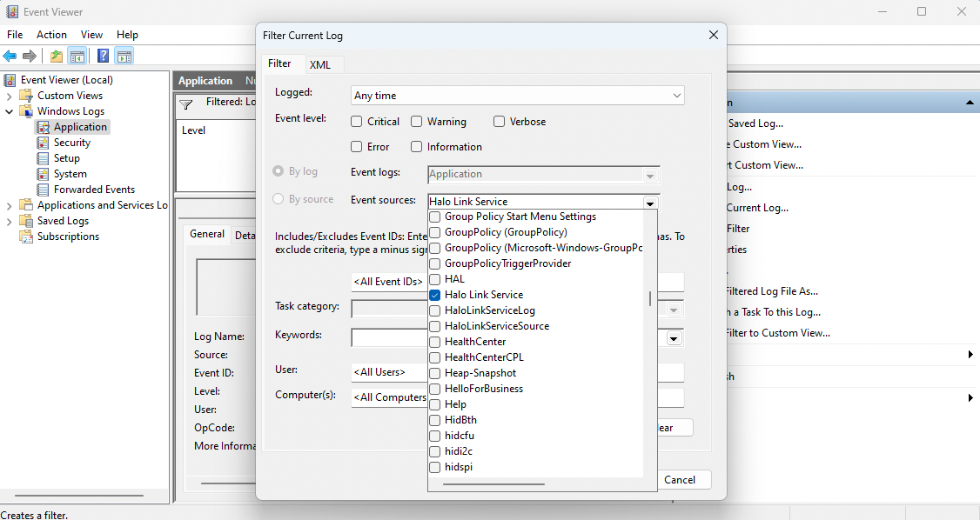Open the Action menu
Screen dimensions: 980x520
click(x=51, y=35)
